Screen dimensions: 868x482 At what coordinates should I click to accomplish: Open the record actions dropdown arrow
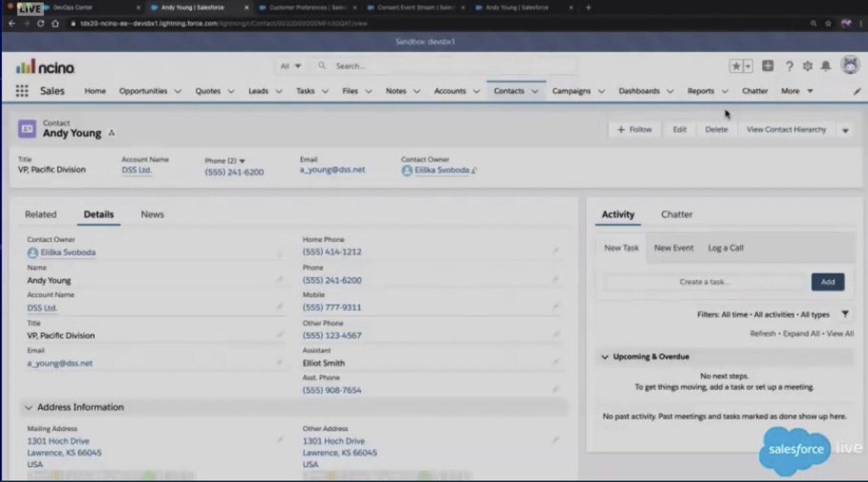tap(845, 130)
